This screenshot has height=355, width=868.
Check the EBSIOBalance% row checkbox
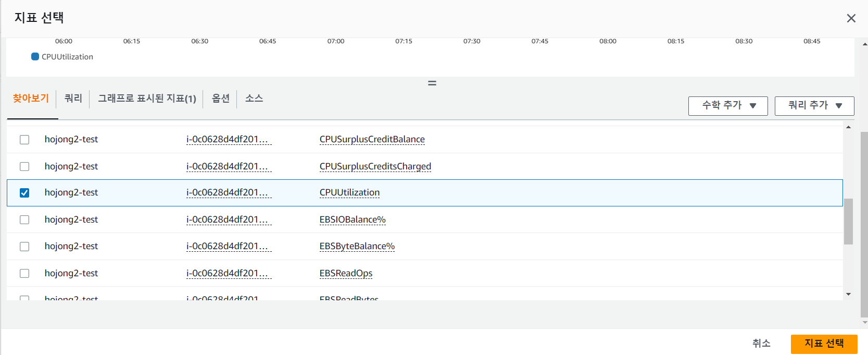coord(24,219)
